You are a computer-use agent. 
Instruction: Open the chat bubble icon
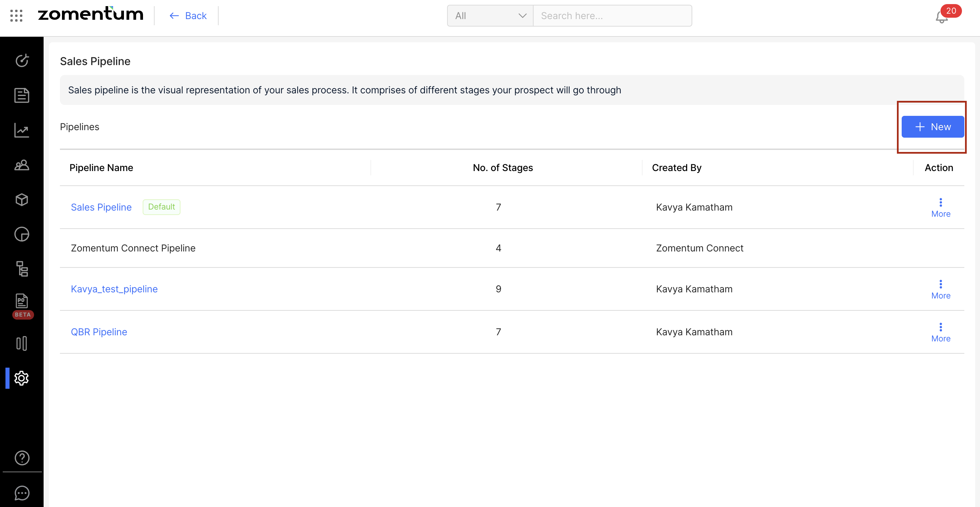click(22, 493)
